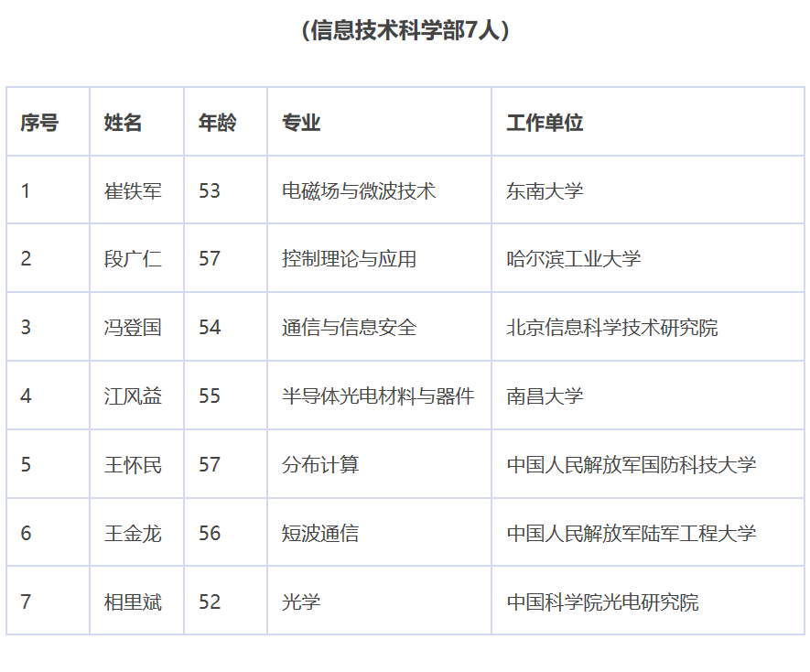Click the workplace 中国人民解放军陆军工程大学
This screenshot has width=810, height=672.
tap(632, 533)
